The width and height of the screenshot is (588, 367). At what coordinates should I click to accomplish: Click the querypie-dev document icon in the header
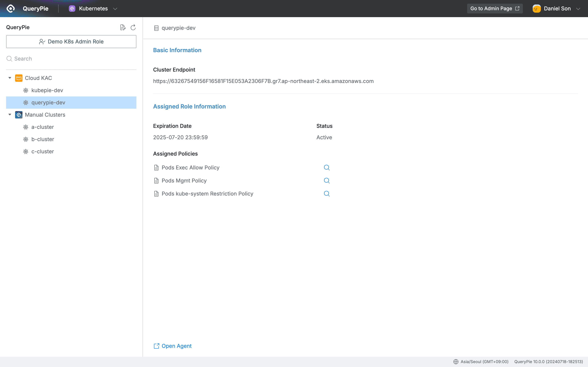(156, 28)
